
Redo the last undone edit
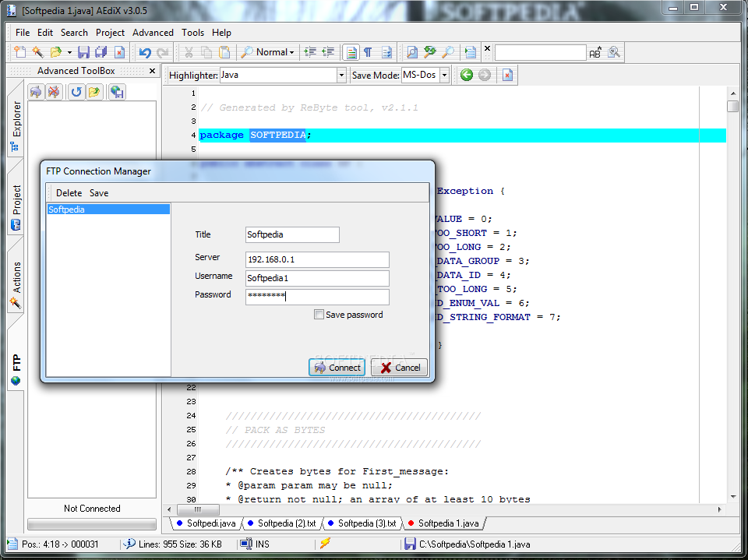click(x=163, y=52)
